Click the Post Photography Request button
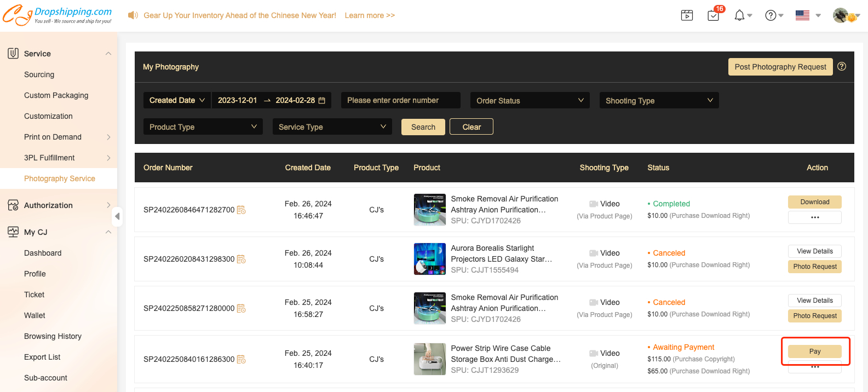868x392 pixels. [x=780, y=67]
